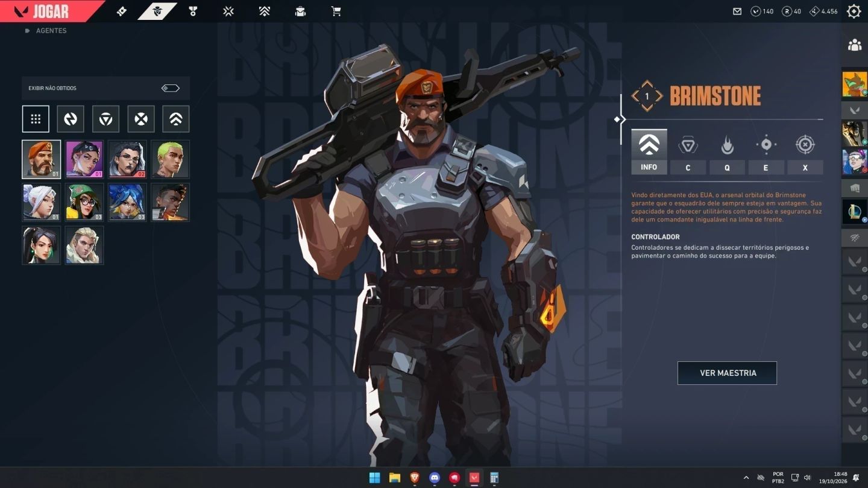
Task: Click the double-chevron icon in top navigation bar
Action: [264, 11]
